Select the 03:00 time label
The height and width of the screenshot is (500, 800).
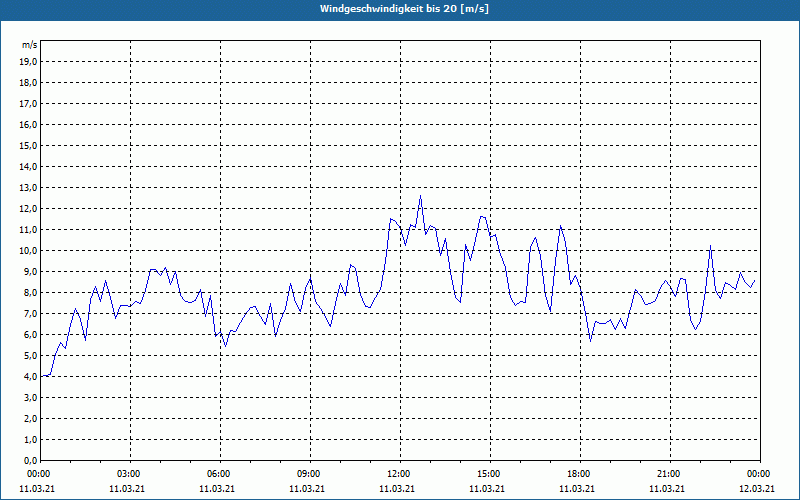[129, 474]
